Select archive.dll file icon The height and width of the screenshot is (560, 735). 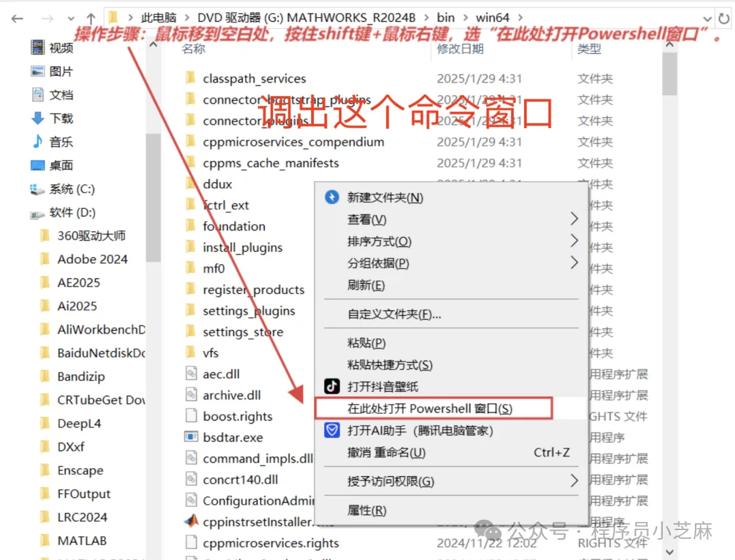point(191,395)
